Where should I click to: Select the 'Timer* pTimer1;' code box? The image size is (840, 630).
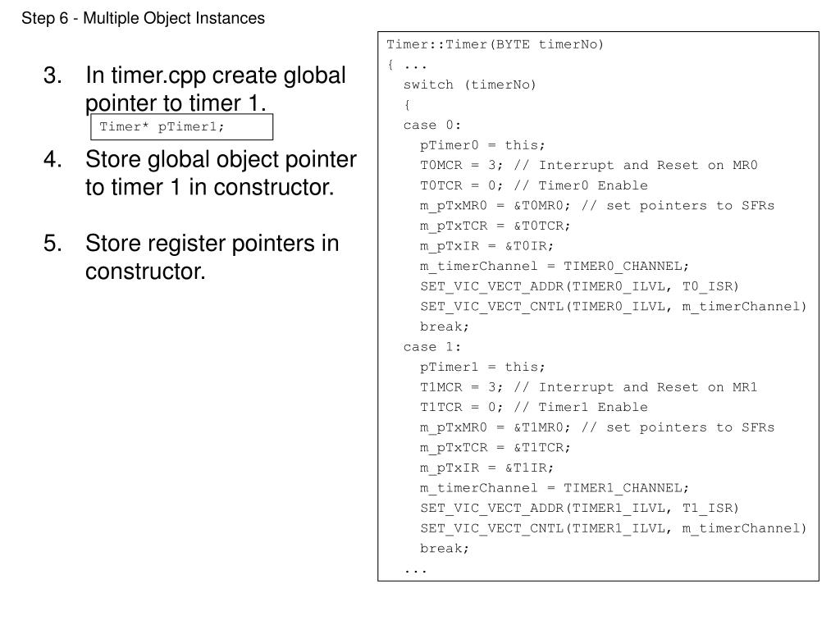(x=181, y=127)
